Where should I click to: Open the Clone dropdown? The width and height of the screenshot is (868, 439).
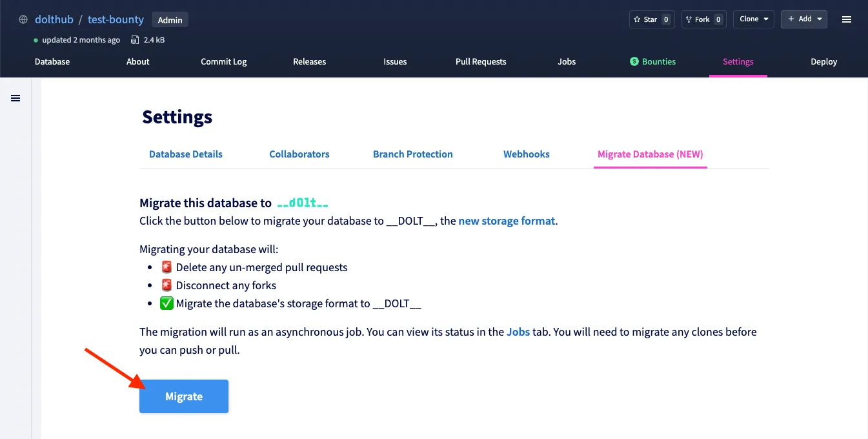coord(754,19)
